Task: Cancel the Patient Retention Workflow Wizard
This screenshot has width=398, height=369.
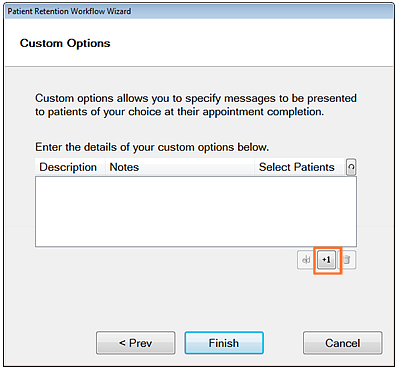Action: point(343,343)
